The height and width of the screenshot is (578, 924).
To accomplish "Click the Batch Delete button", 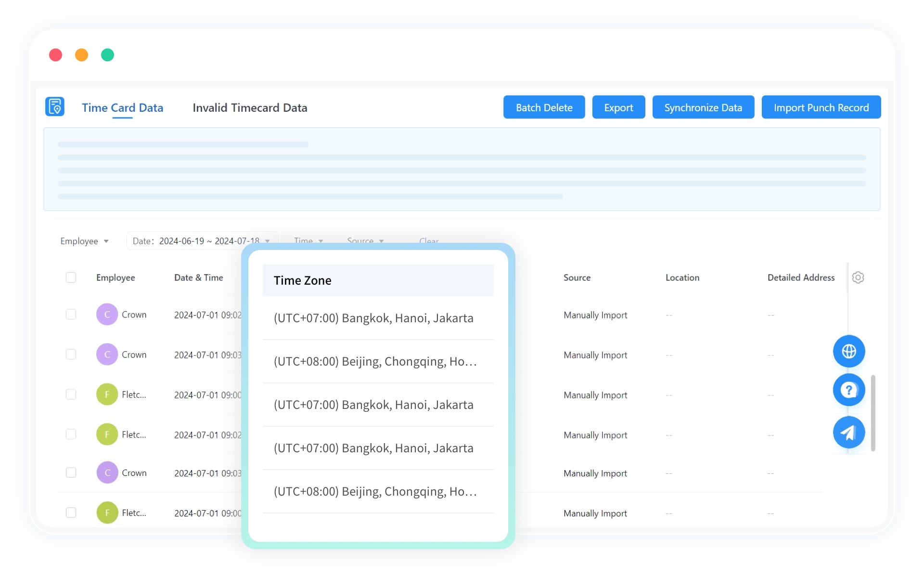I will click(544, 107).
